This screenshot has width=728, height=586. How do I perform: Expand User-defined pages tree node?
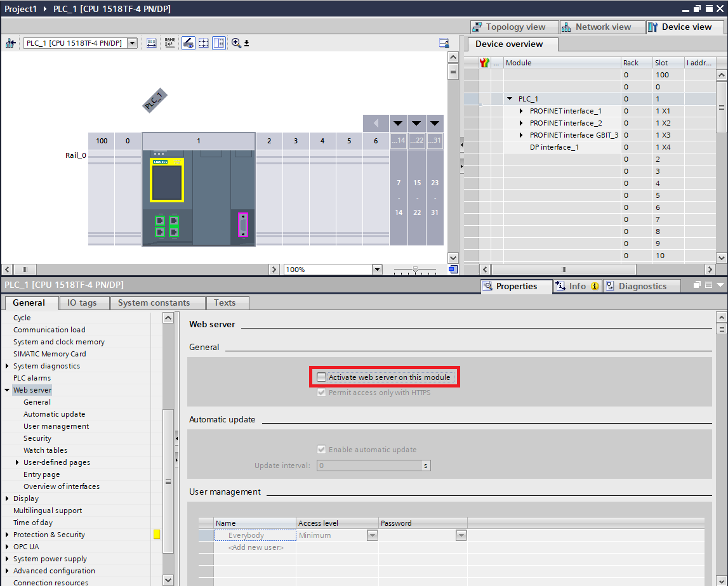click(17, 462)
